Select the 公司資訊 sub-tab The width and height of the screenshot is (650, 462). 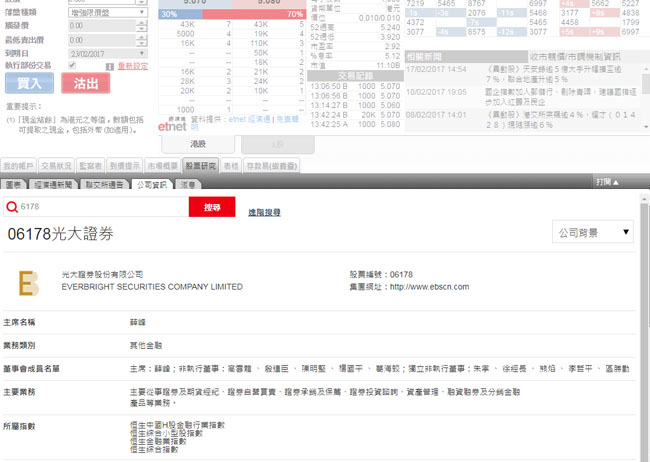152,185
